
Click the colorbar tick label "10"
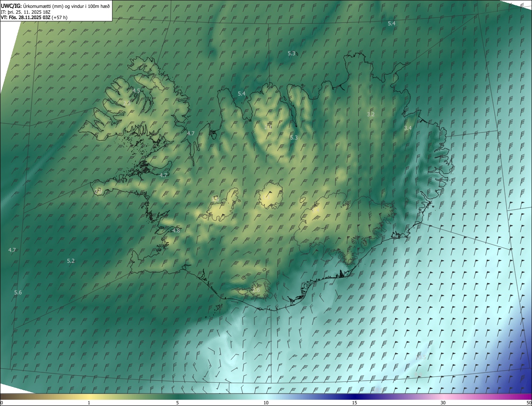266,403
